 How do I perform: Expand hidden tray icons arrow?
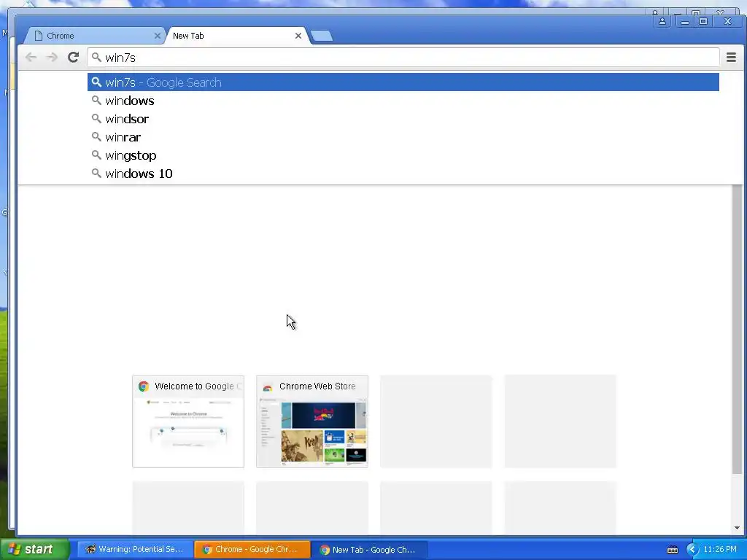692,550
